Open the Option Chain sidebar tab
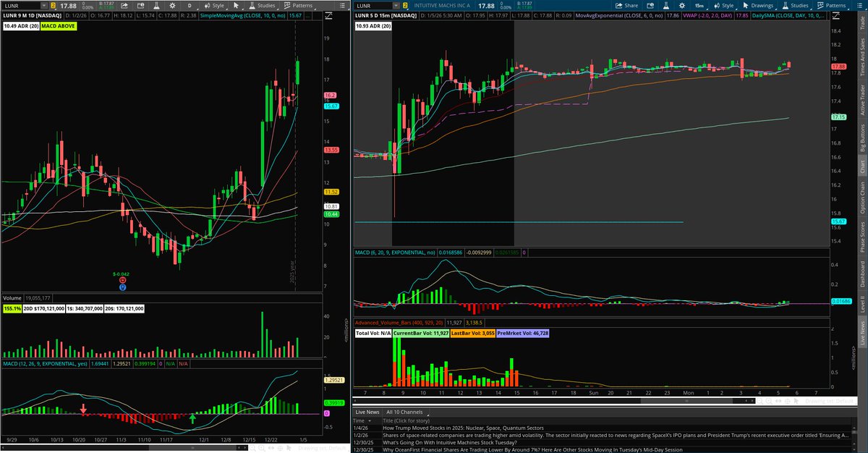The width and height of the screenshot is (868, 453). pyautogui.click(x=861, y=197)
